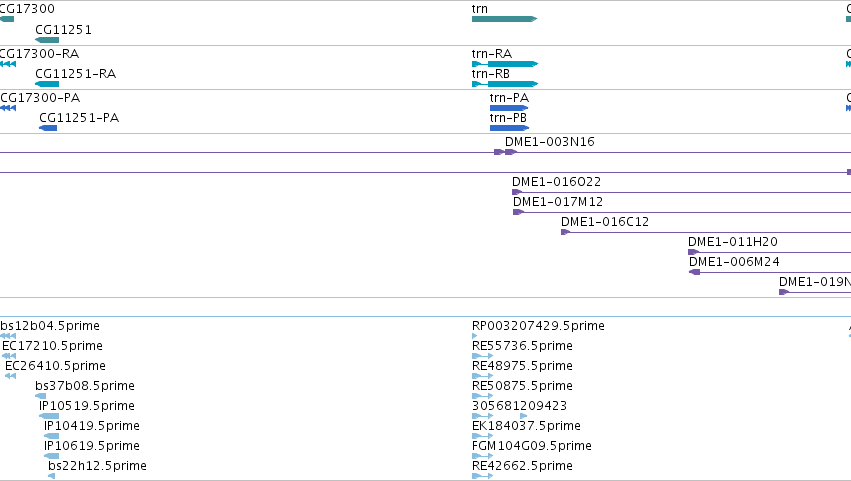Select the CG11251-RA transcript glyph
The image size is (851, 481).
47,84
